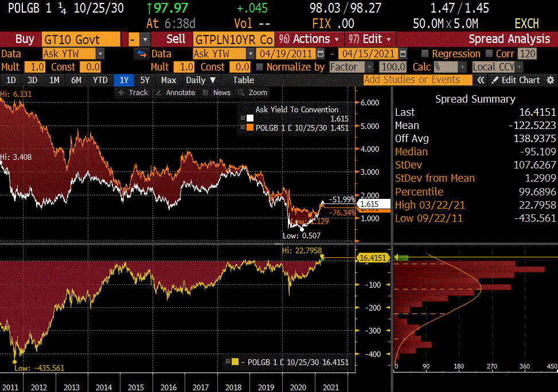Enable the Regression checkbox
558x392 pixels.
click(424, 53)
